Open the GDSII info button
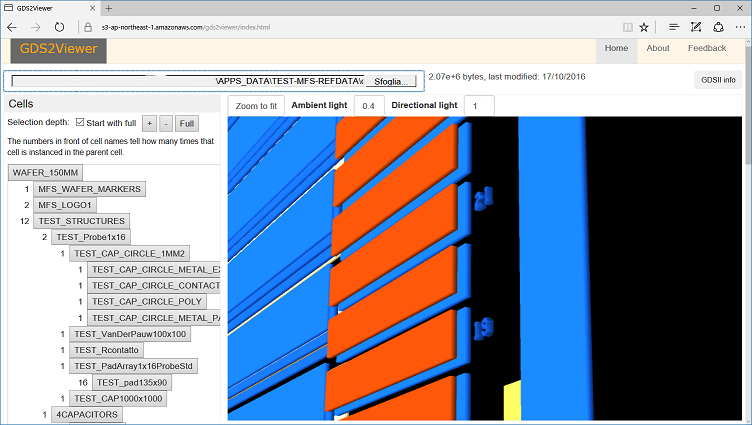 coord(718,80)
